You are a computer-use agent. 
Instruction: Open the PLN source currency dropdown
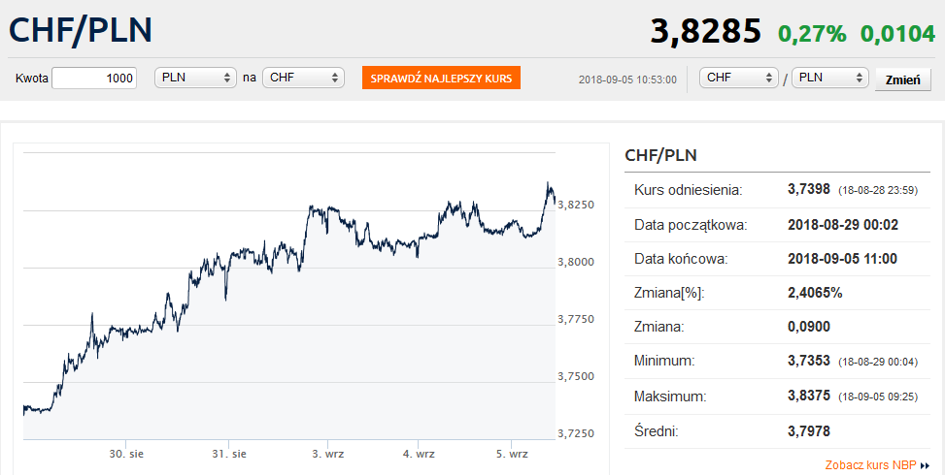pos(196,78)
